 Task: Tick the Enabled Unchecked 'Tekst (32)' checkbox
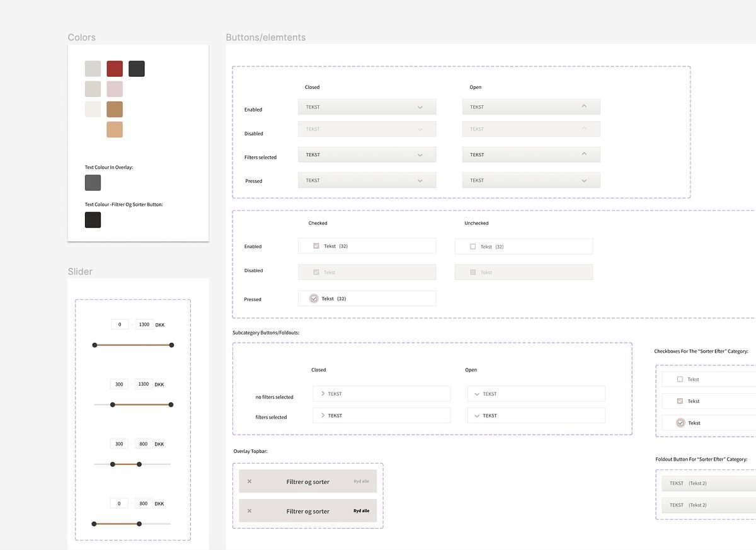click(473, 247)
